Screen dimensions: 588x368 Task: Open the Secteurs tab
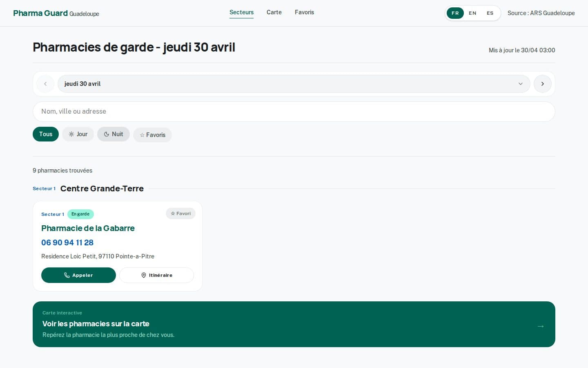pos(241,12)
